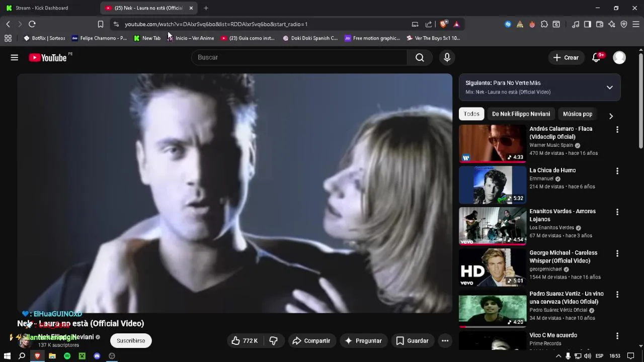Open more actions ellipsis below video
Image resolution: width=644 pixels, height=362 pixels.
[x=445, y=341]
